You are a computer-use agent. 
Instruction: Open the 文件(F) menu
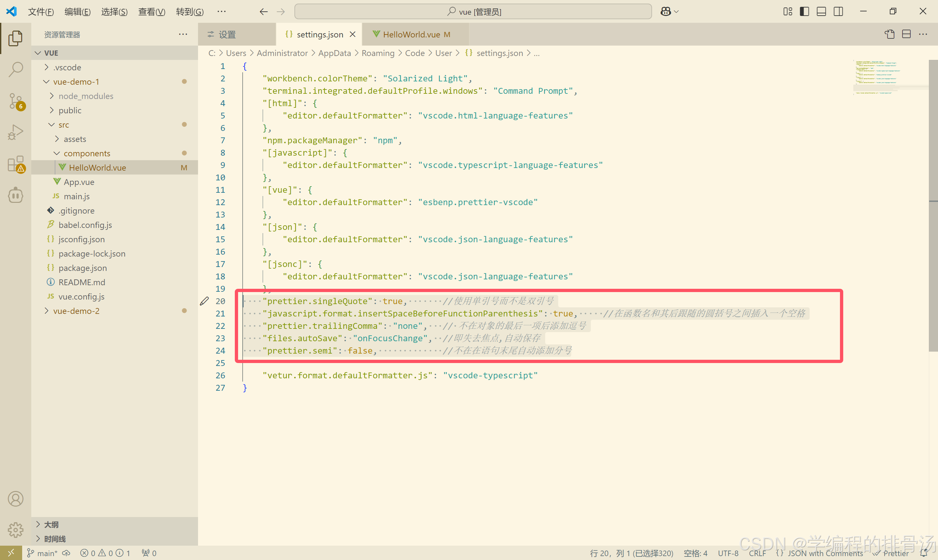(41, 12)
